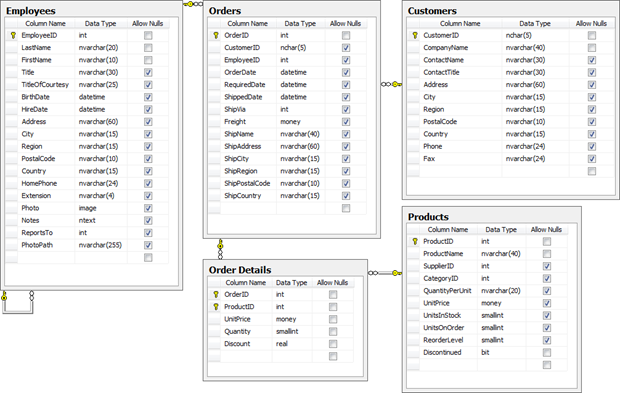Select the ShipVia column in Orders
Screen dimensions: 620x393
235,110
